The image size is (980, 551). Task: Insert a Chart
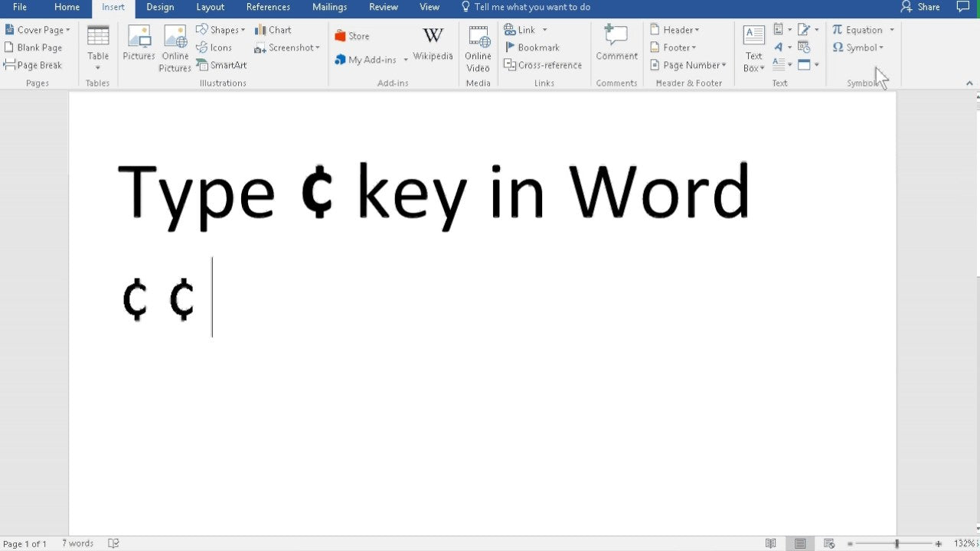click(273, 29)
